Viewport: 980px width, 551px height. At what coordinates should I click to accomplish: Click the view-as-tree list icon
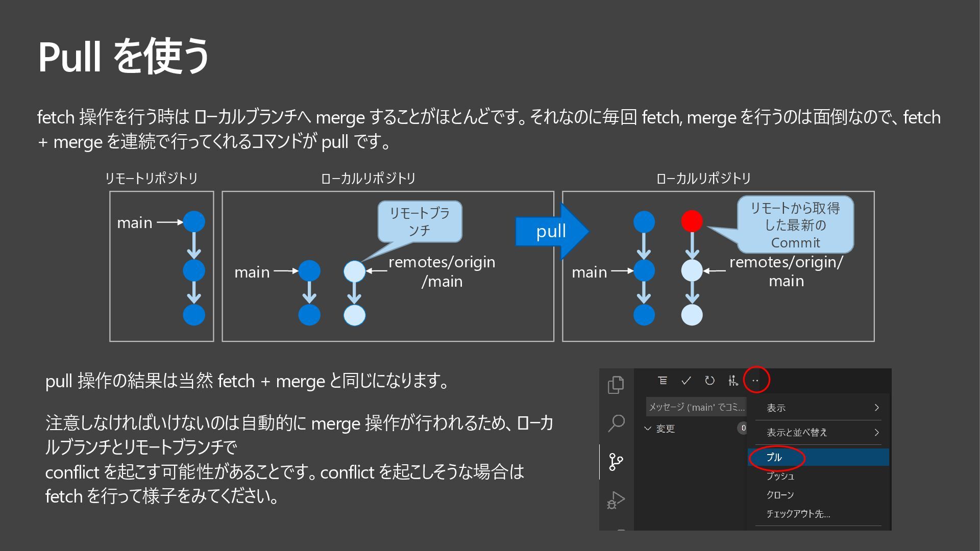coord(663,381)
